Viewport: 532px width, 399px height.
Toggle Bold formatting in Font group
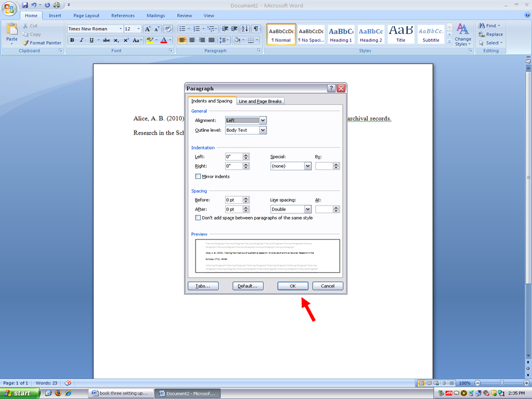click(72, 40)
